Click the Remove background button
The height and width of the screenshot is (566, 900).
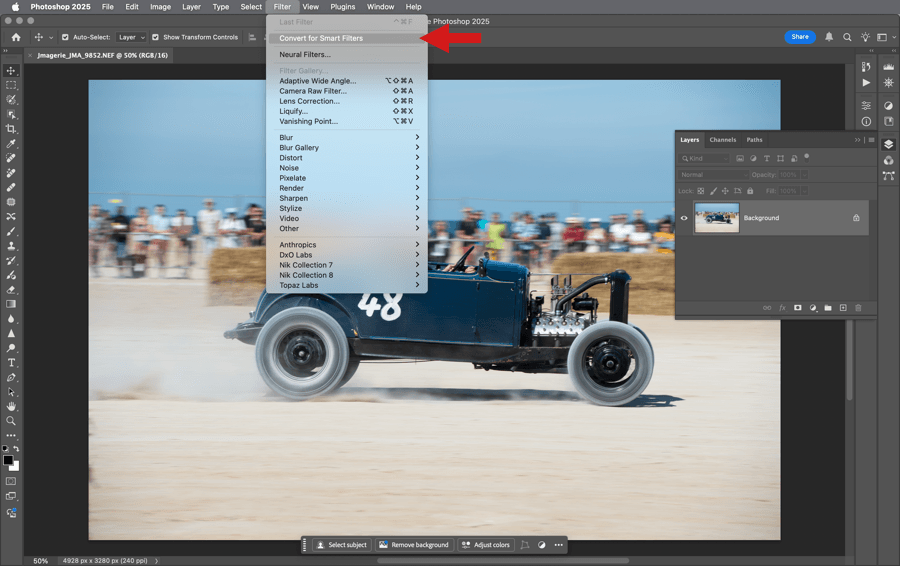tap(413, 545)
